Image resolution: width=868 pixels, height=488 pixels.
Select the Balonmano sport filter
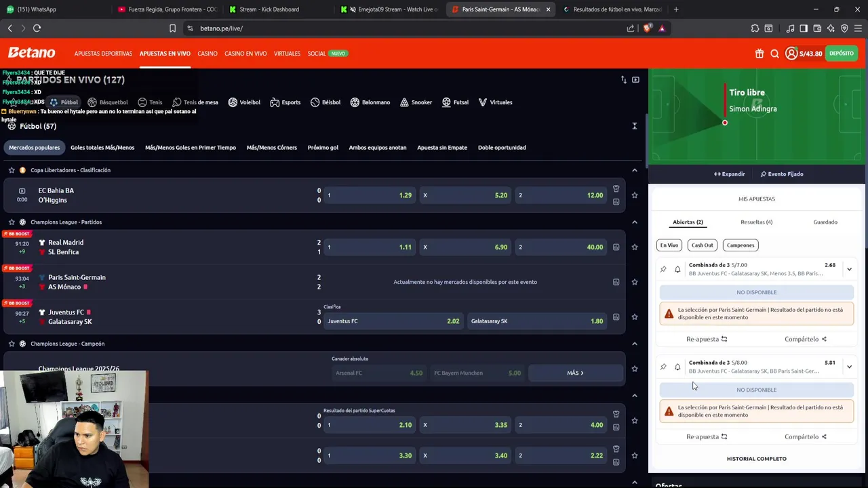(x=370, y=102)
